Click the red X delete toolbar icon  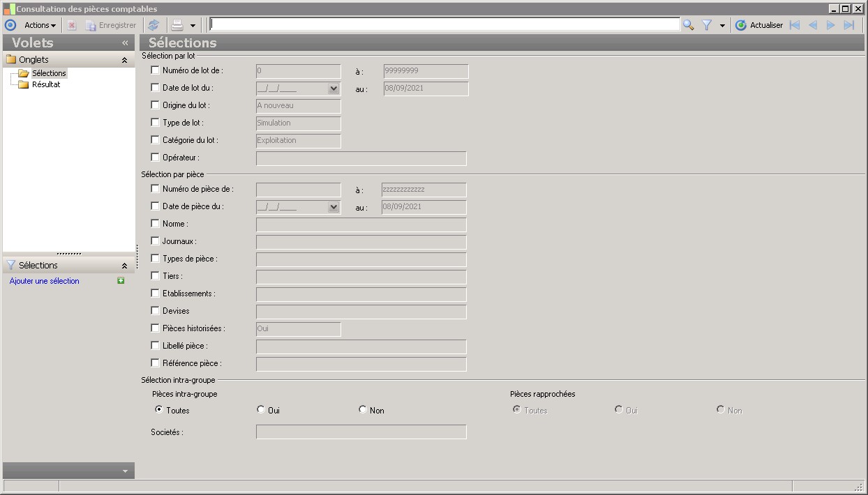(72, 25)
